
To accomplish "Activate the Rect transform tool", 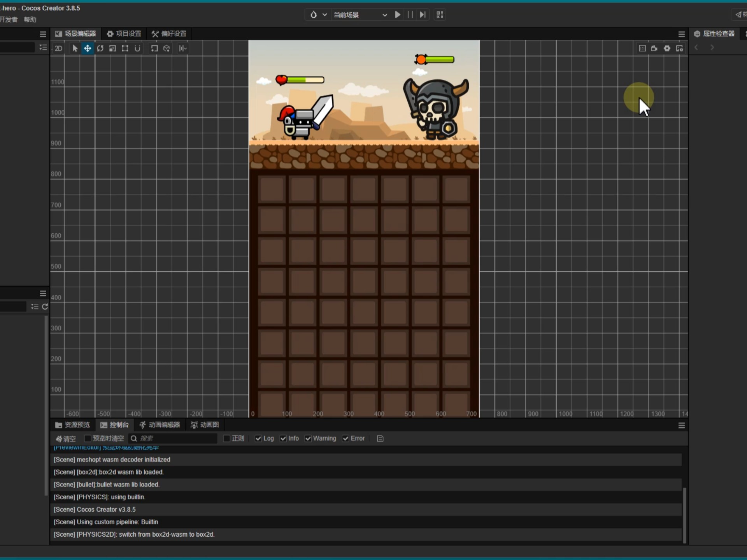I will [125, 48].
